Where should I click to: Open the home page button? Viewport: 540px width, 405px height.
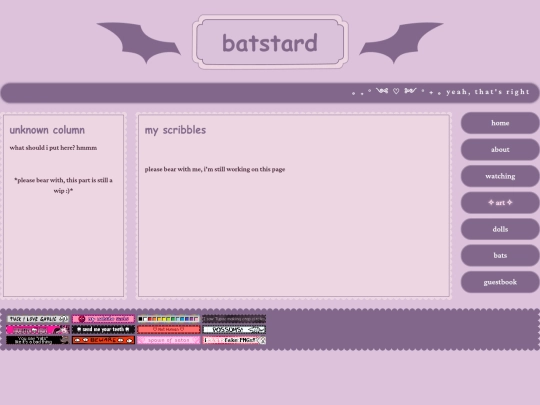click(500, 123)
